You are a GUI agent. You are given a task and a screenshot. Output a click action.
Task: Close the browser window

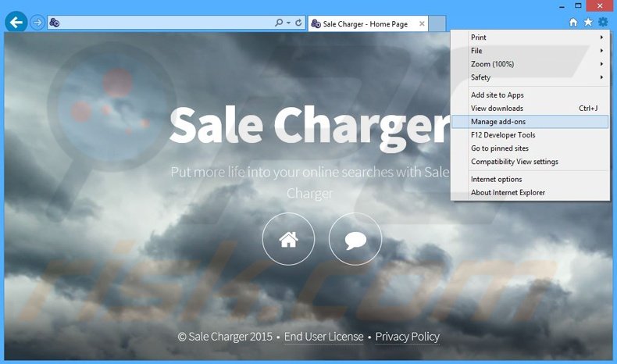600,5
